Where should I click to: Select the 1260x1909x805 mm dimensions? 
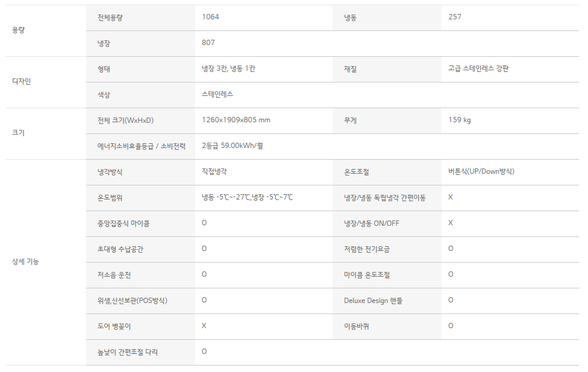click(x=236, y=120)
